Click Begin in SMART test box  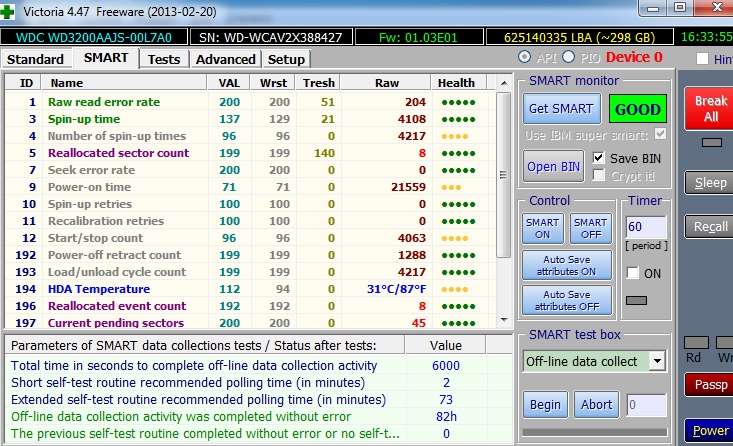point(545,405)
